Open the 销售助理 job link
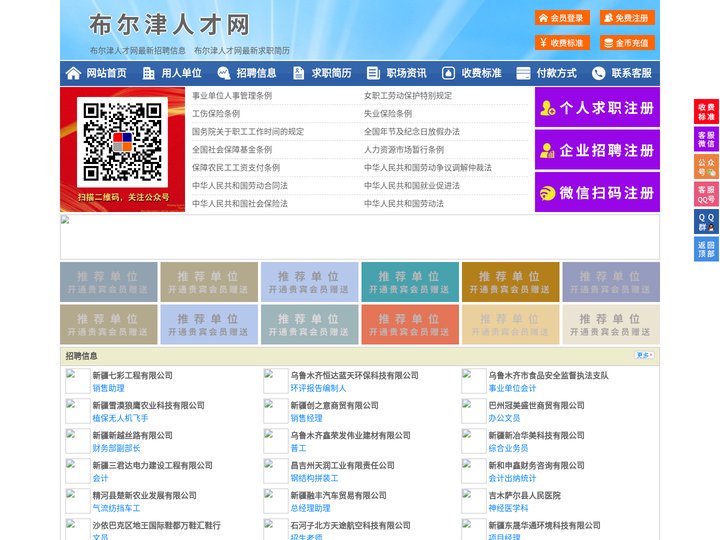720x540 pixels. coord(108,388)
